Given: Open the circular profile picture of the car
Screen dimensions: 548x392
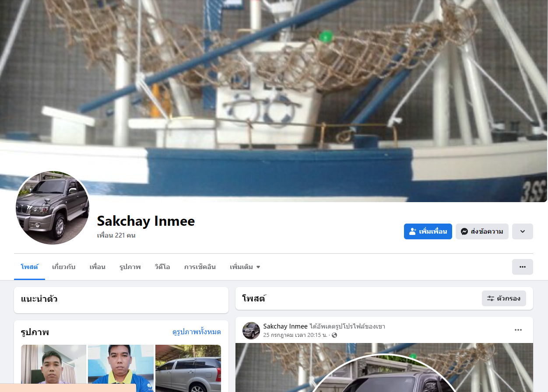Looking at the screenshot, I should (53, 208).
